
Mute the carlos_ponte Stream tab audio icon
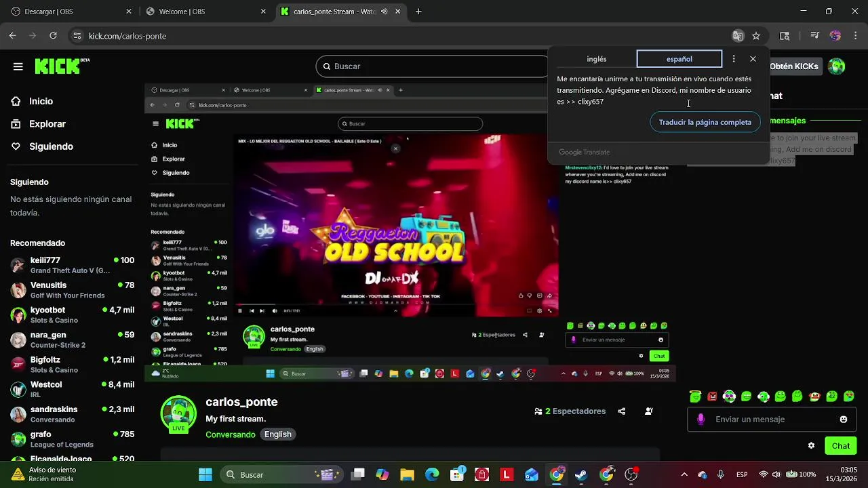pos(384,12)
